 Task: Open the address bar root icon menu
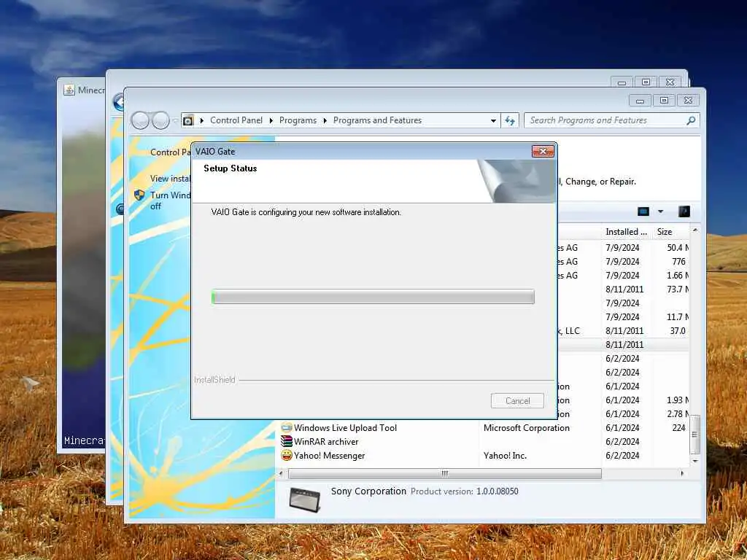click(x=188, y=120)
